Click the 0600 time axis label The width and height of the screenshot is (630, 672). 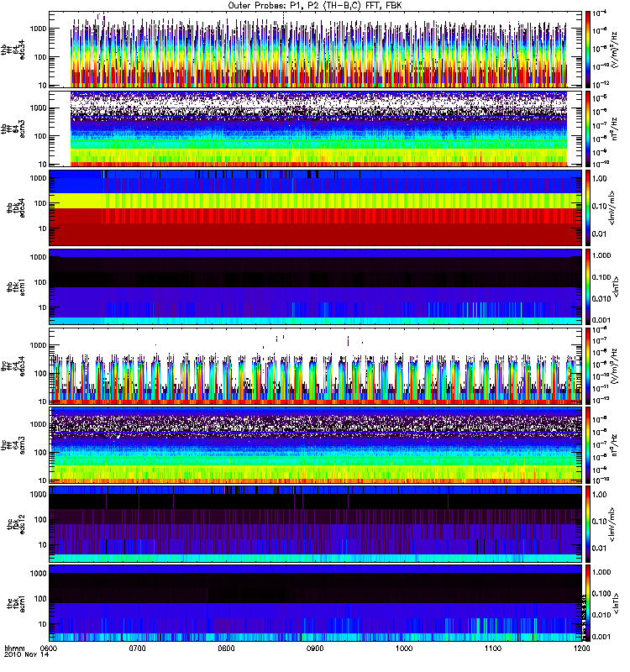coord(50,648)
